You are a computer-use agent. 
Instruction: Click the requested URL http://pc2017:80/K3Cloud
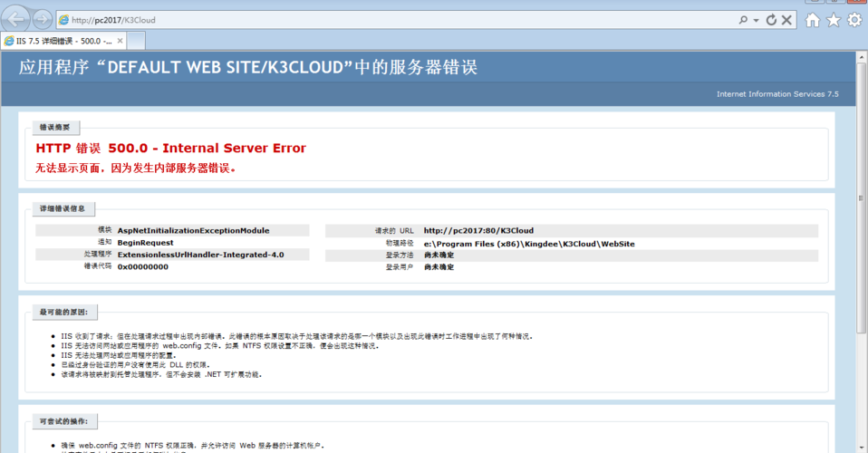pyautogui.click(x=478, y=230)
